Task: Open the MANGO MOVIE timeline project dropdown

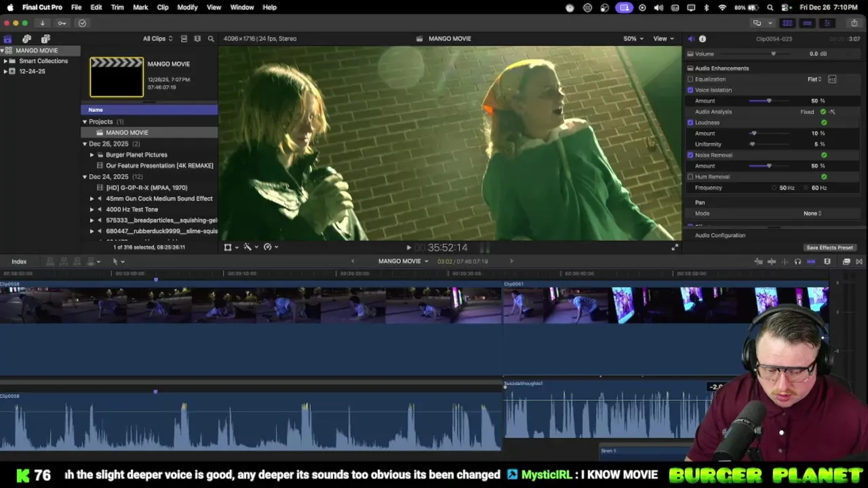Action: (x=403, y=262)
